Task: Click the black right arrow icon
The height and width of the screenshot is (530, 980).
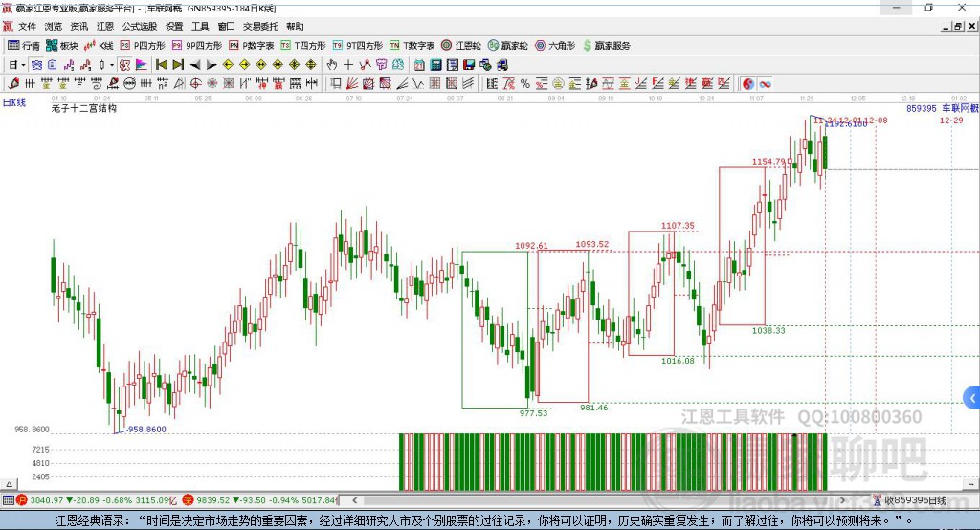Action: pos(212,65)
